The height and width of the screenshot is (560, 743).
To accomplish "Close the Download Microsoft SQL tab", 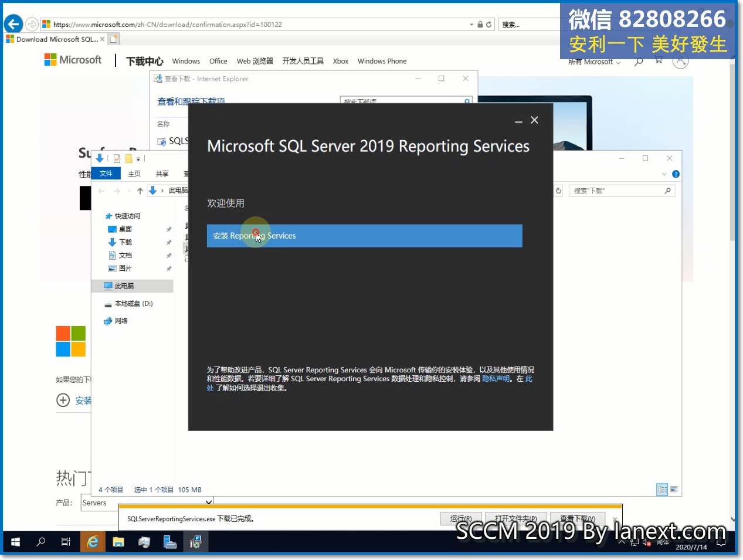I will [x=102, y=39].
